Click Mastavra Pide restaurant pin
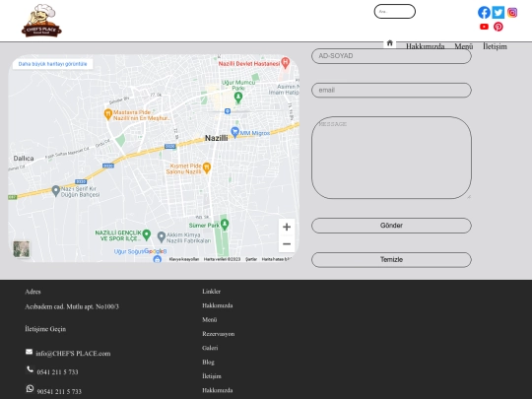Image resolution: width=532 pixels, height=399 pixels. point(108,114)
